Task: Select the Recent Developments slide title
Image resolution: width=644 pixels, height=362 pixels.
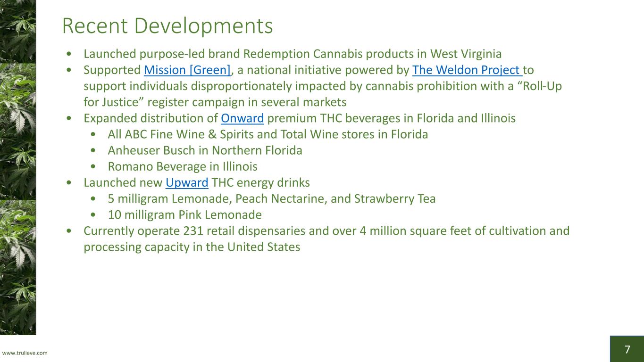Action: tap(167, 26)
